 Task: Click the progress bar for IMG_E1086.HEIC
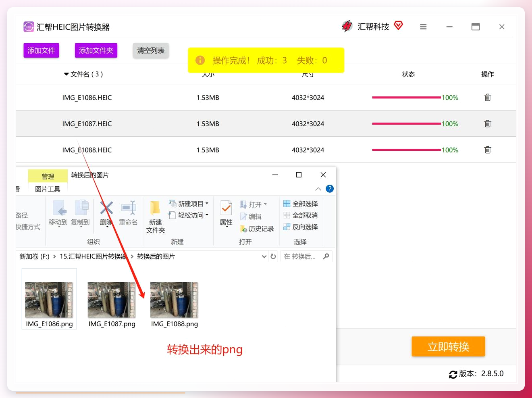pyautogui.click(x=406, y=98)
